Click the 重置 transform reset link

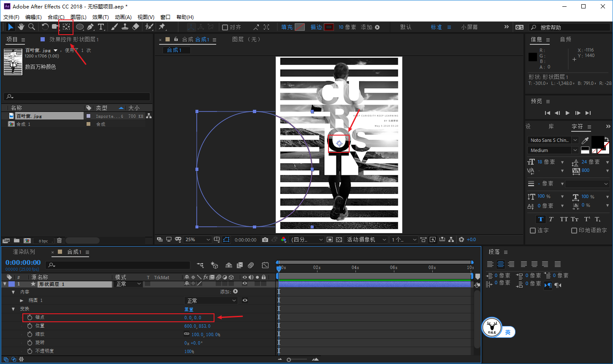pyautogui.click(x=189, y=309)
